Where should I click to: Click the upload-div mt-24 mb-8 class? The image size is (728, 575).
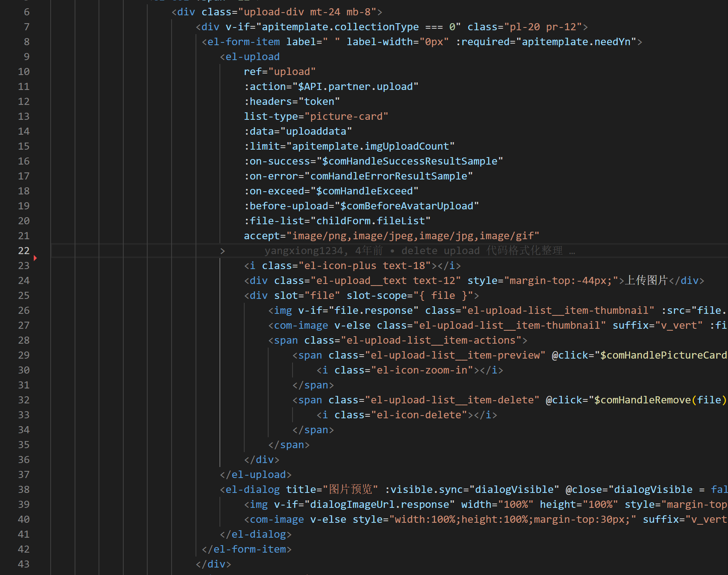307,12
